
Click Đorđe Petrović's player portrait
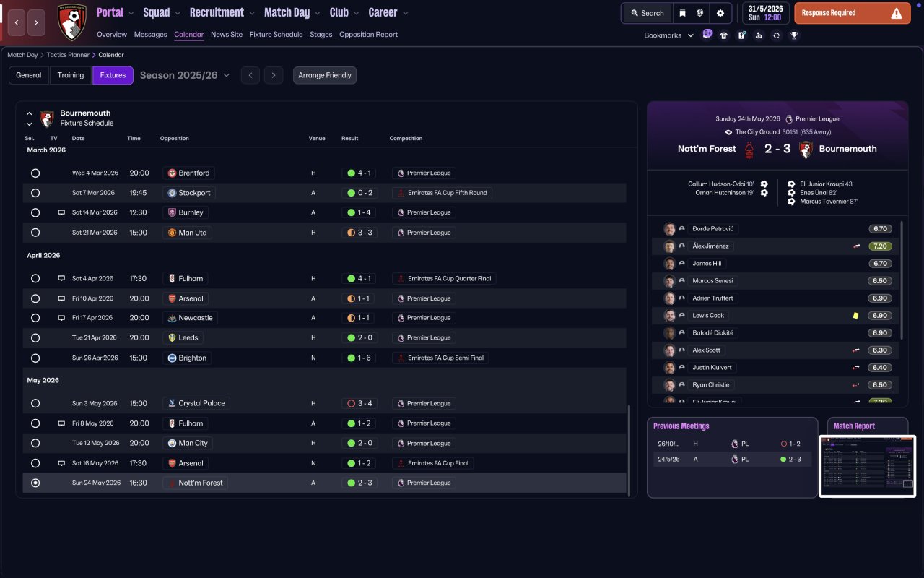pyautogui.click(x=669, y=229)
